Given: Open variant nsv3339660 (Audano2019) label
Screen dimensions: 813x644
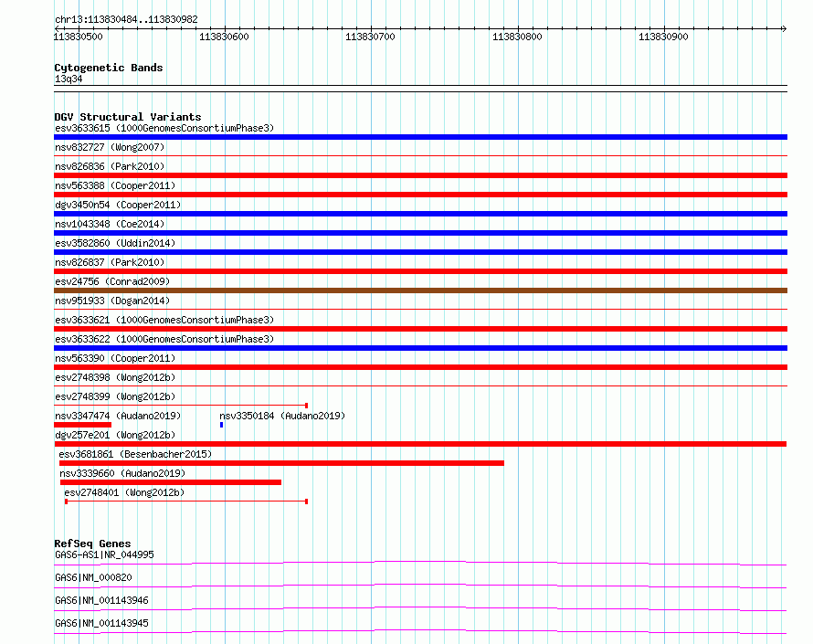Looking at the screenshot, I should pyautogui.click(x=122, y=473).
